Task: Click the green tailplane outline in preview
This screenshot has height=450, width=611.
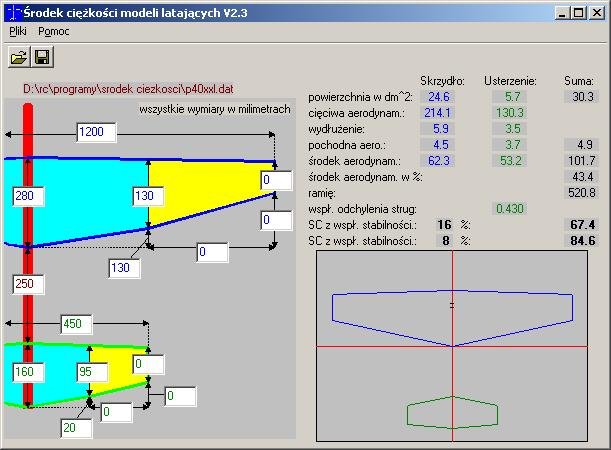Action: [x=452, y=412]
